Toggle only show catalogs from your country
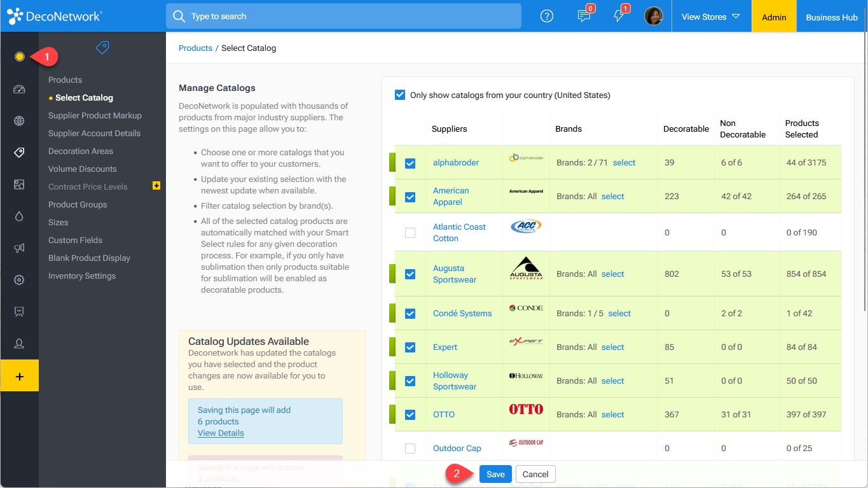 click(400, 95)
